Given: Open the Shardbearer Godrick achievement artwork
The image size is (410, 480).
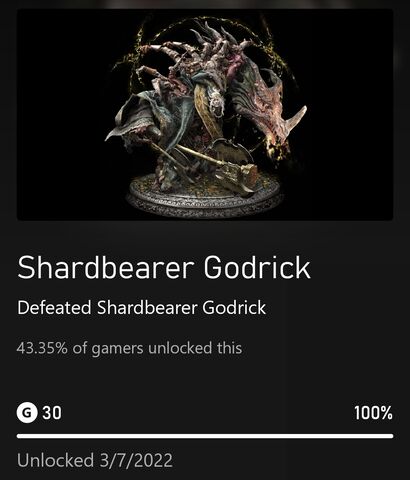Looking at the screenshot, I should (x=205, y=115).
